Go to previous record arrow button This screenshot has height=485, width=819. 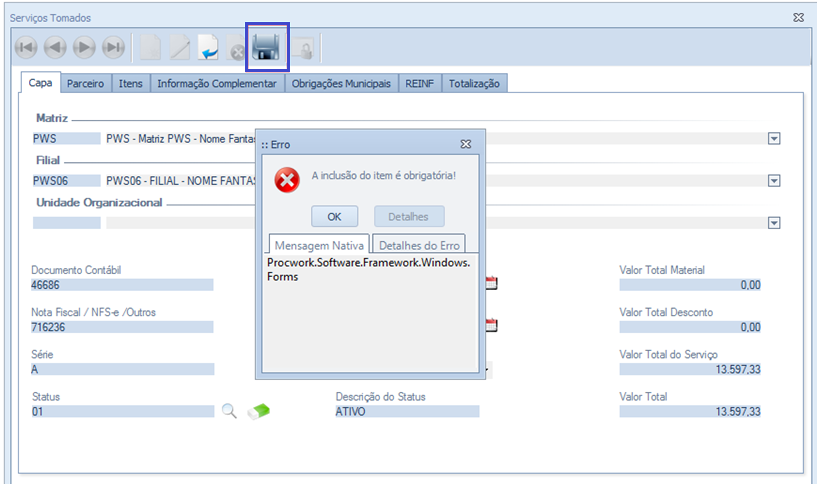coord(55,48)
